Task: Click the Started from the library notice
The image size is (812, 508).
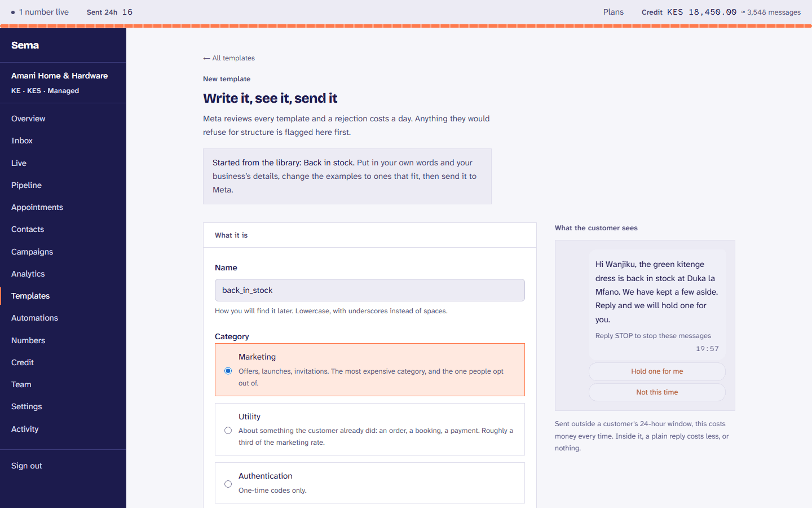Action: 347,176
